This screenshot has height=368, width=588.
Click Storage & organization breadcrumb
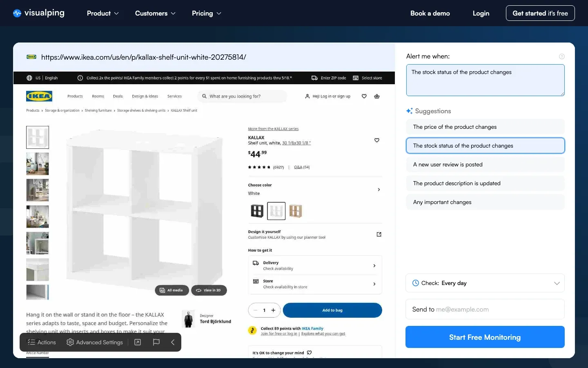point(62,110)
